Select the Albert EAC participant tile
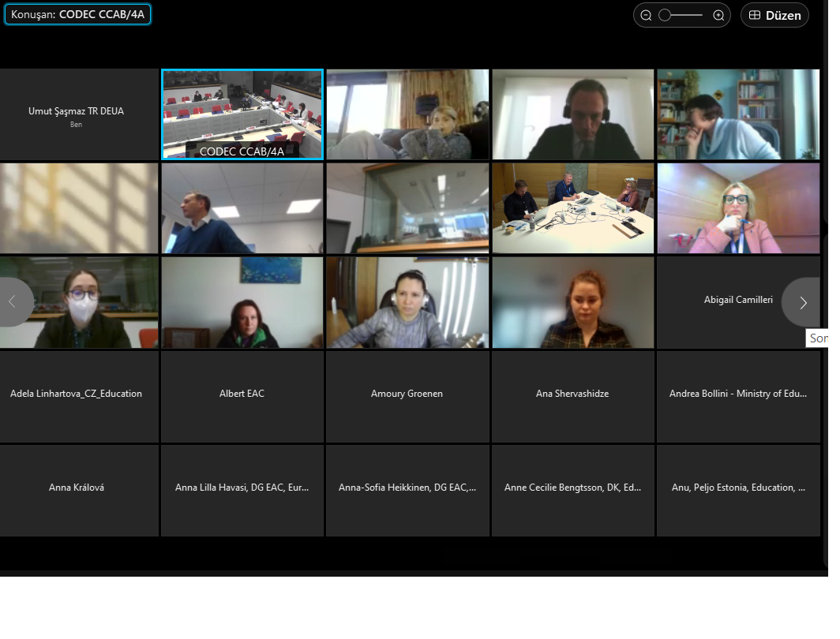Viewport: 840px width, 639px height. coord(242,396)
